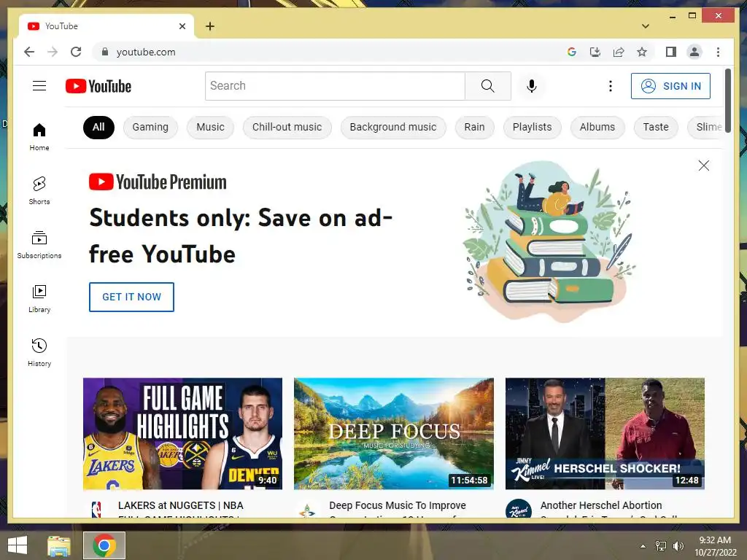Open network status tray icon
This screenshot has height=560, width=747.
661,546
